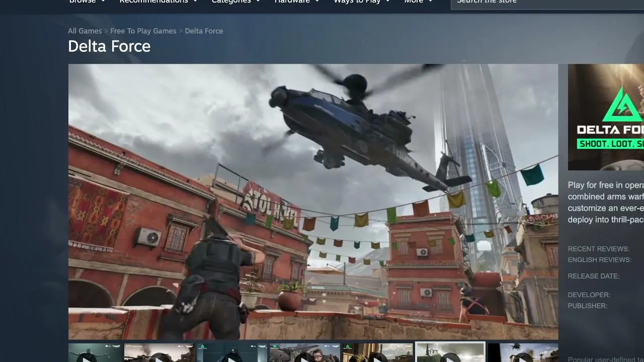The image size is (644, 362).
Task: Click the game description starting 'Play for free'
Action: (x=606, y=202)
